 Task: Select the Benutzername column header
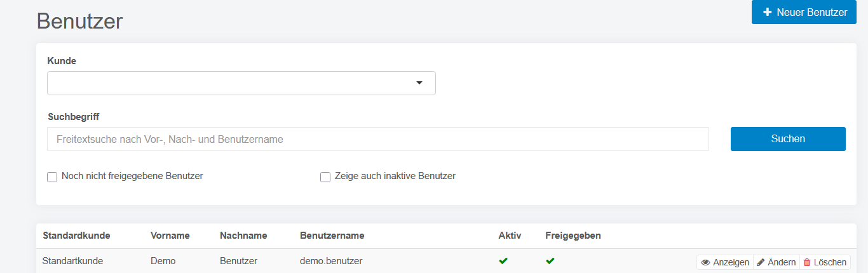coord(332,236)
